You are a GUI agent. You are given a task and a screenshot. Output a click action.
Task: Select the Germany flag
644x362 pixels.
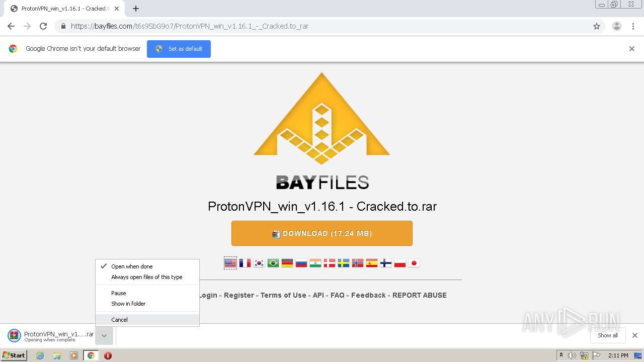[x=287, y=263]
